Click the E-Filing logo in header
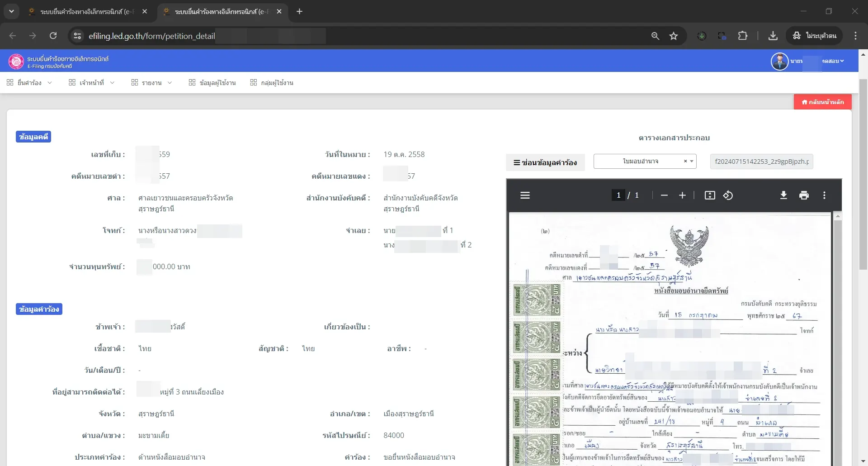Screen dimensions: 868x466 [x=16, y=61]
